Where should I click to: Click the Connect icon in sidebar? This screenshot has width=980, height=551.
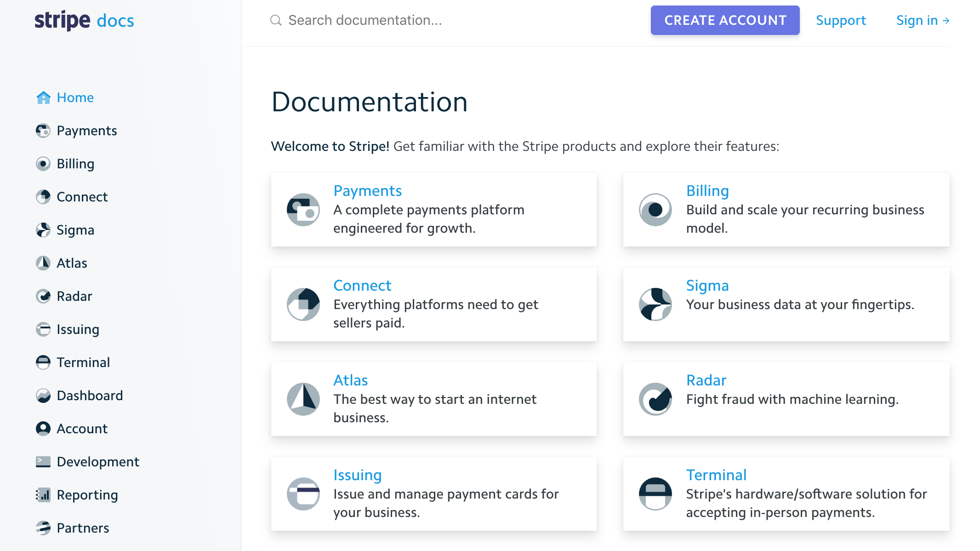(43, 197)
